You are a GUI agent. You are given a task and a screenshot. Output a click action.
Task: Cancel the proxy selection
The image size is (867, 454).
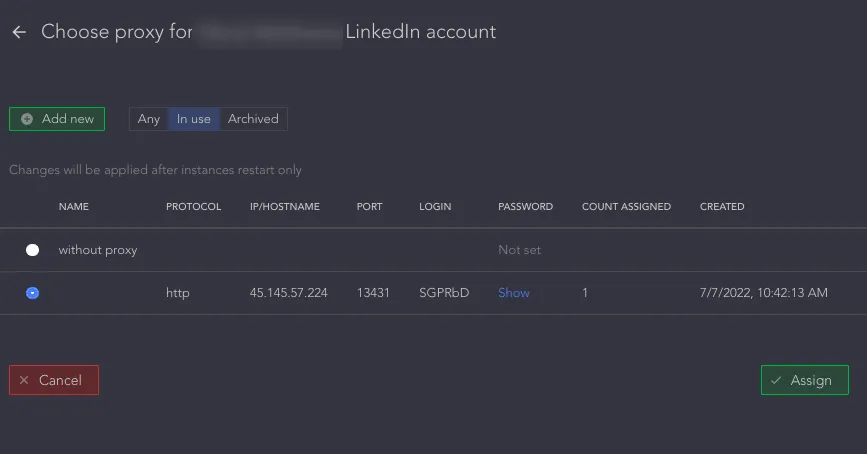(54, 380)
